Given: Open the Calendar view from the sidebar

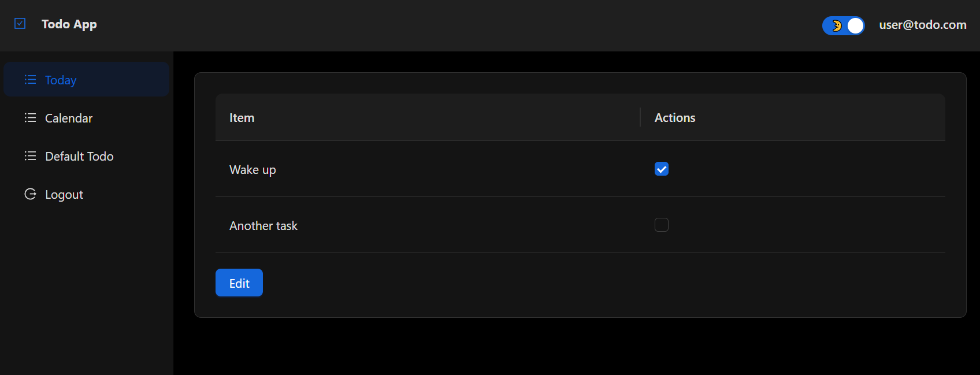Looking at the screenshot, I should point(69,118).
